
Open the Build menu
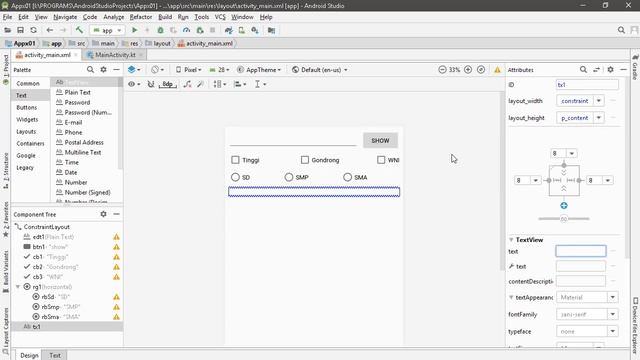pos(165,17)
